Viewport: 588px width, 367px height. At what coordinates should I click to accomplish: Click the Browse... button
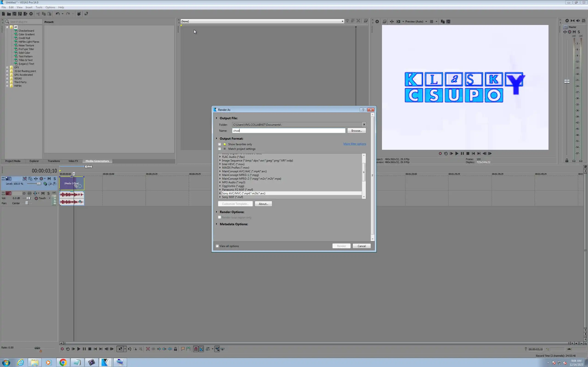click(x=356, y=131)
